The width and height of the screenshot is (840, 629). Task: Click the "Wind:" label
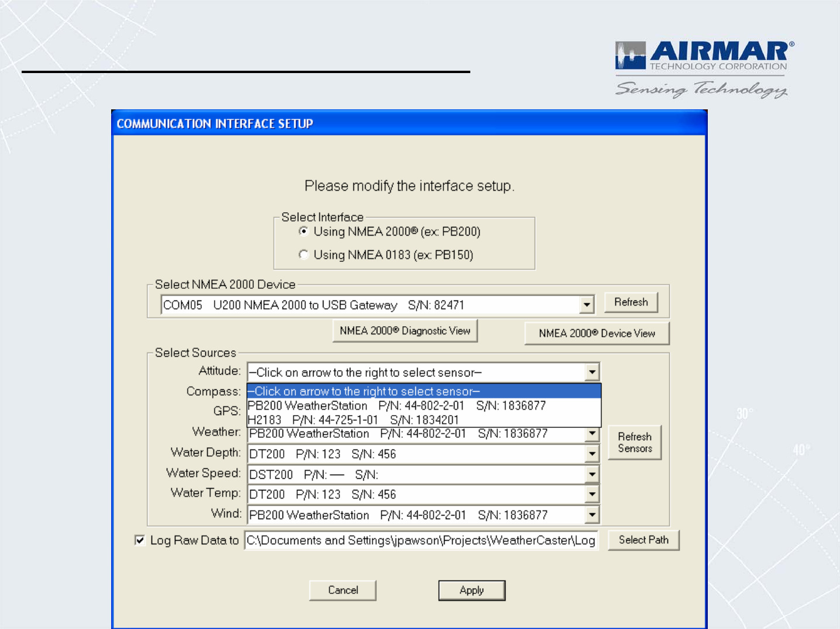click(x=226, y=513)
